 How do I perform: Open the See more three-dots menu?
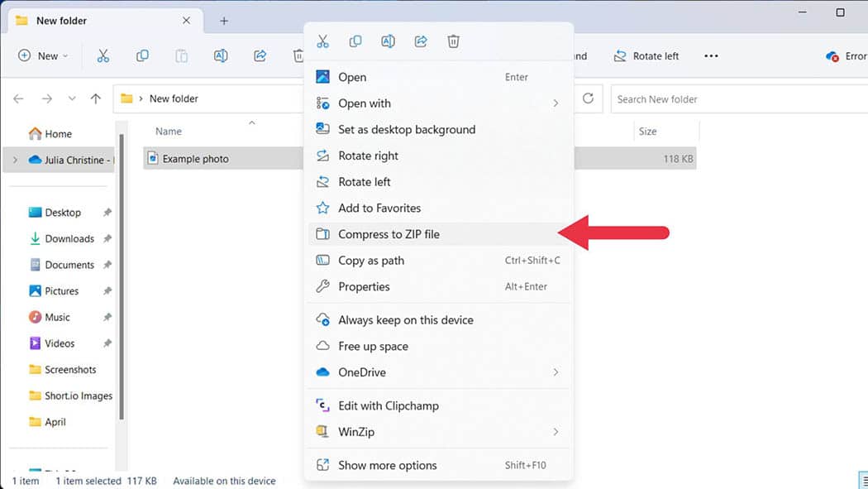[x=711, y=56]
